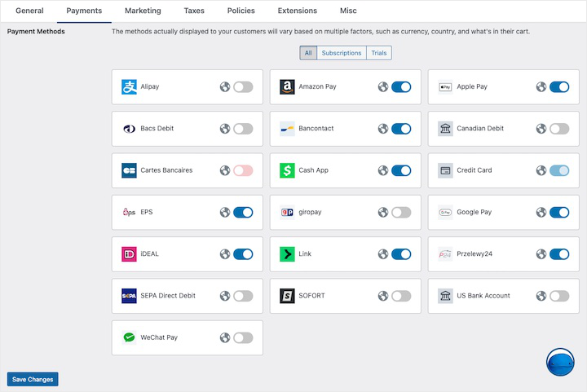Screen dimensions: 587x392
Task: Toggle off the EPS payment method
Action: pos(243,213)
